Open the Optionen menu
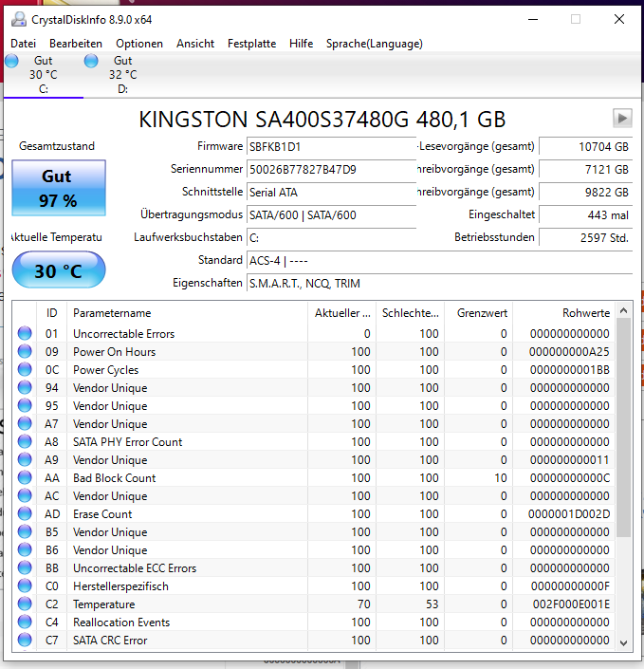The image size is (644, 669). (x=139, y=44)
